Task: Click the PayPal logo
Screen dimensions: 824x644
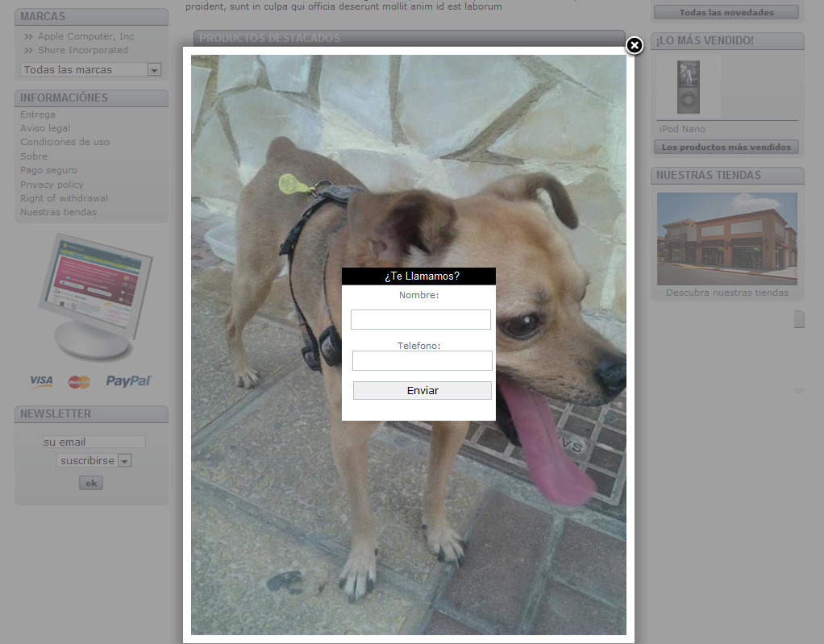Action: click(128, 381)
